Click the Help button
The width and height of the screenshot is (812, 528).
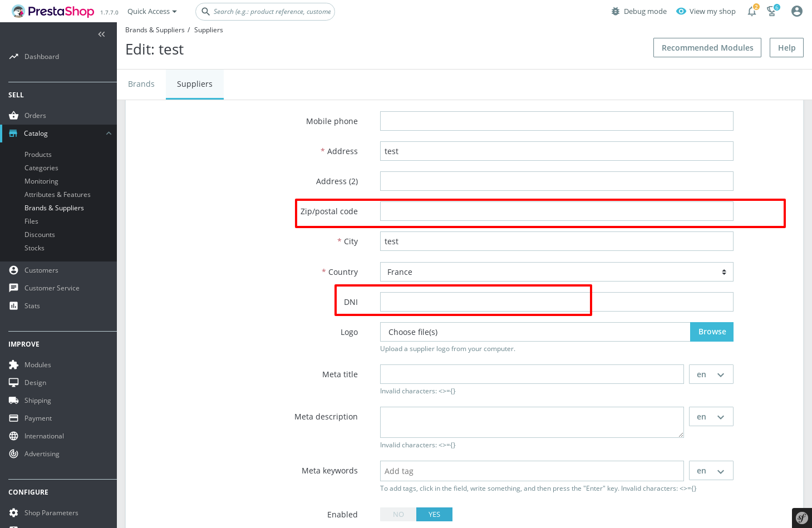[787, 48]
